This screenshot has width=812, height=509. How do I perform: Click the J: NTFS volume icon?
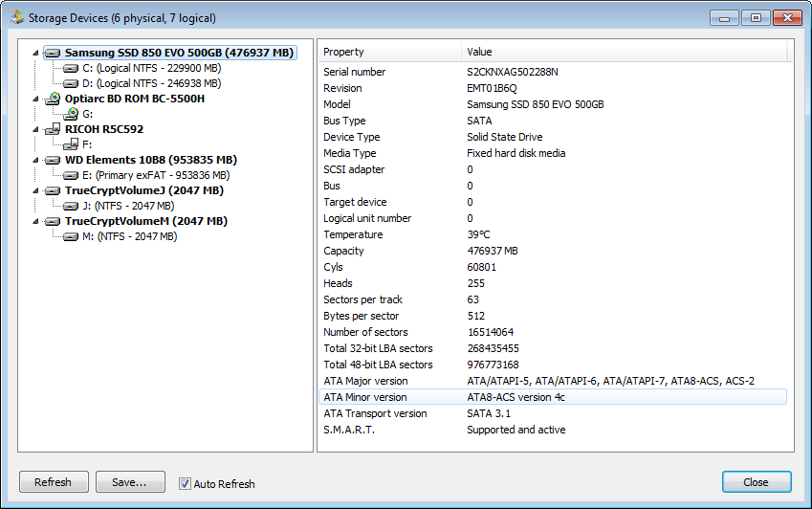(71, 206)
